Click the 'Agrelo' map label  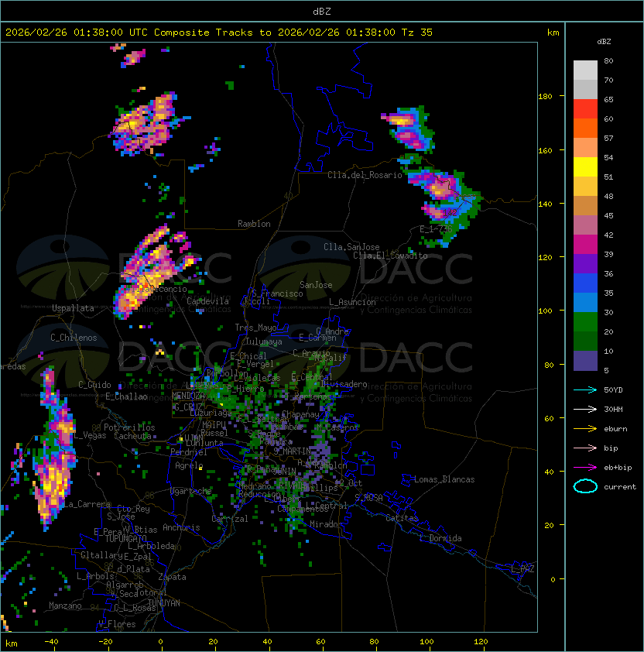189,465
